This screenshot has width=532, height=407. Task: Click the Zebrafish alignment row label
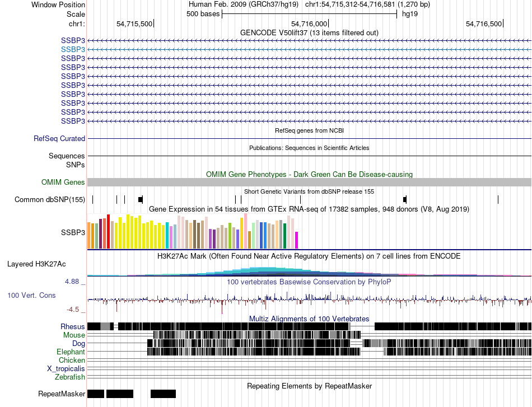click(70, 377)
